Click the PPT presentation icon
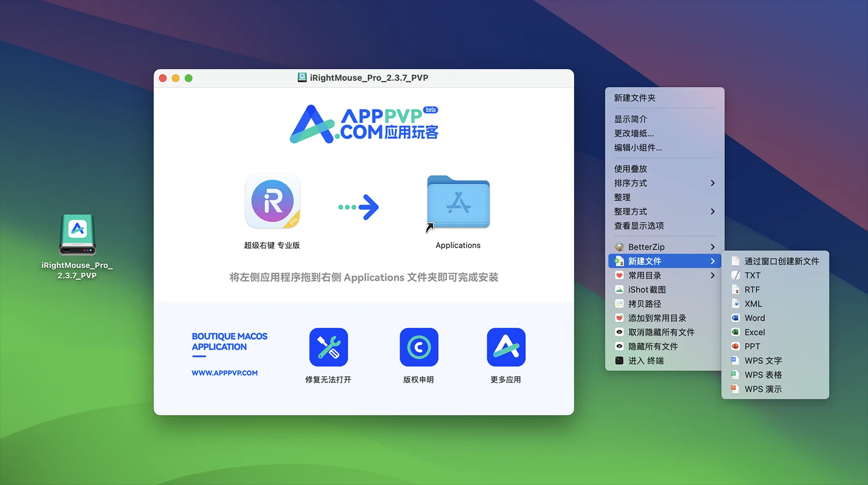Image resolution: width=868 pixels, height=485 pixels. tap(735, 347)
